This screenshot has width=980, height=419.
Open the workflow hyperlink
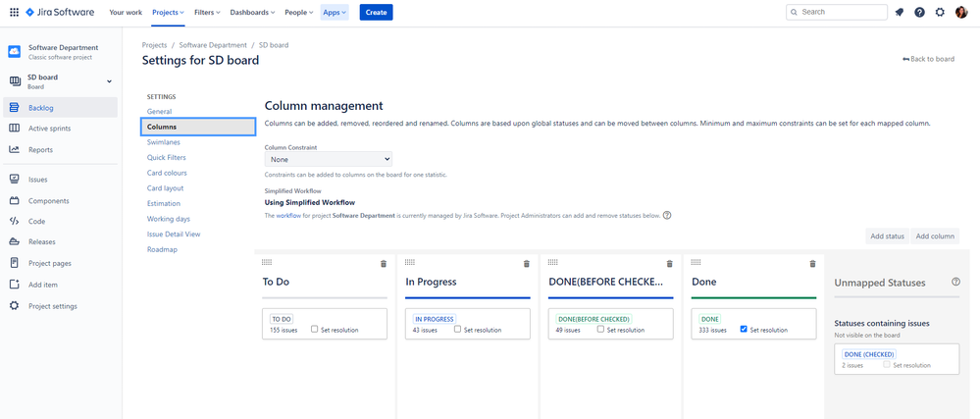[x=288, y=216]
